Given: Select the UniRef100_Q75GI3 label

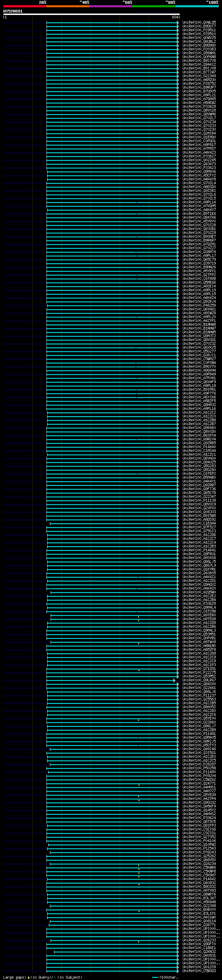Looking at the screenshot, I should [x=199, y=531].
